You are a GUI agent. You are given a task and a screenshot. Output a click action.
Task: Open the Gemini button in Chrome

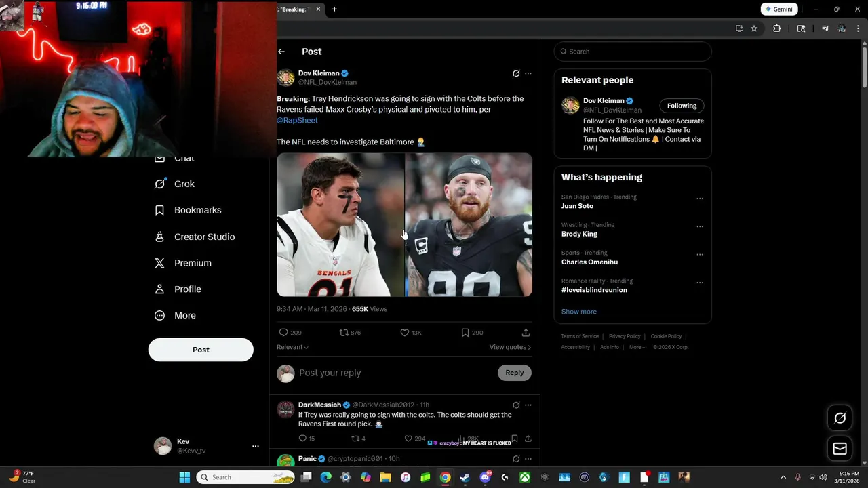click(778, 9)
